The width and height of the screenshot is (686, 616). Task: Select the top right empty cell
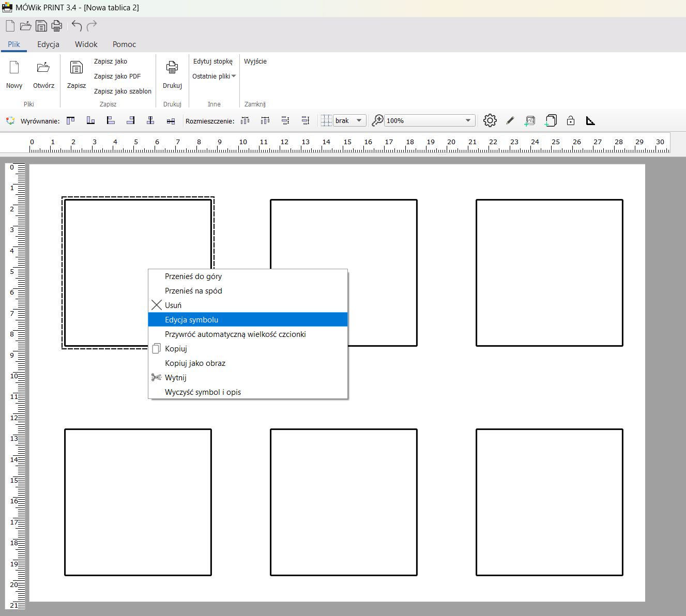(x=550, y=273)
